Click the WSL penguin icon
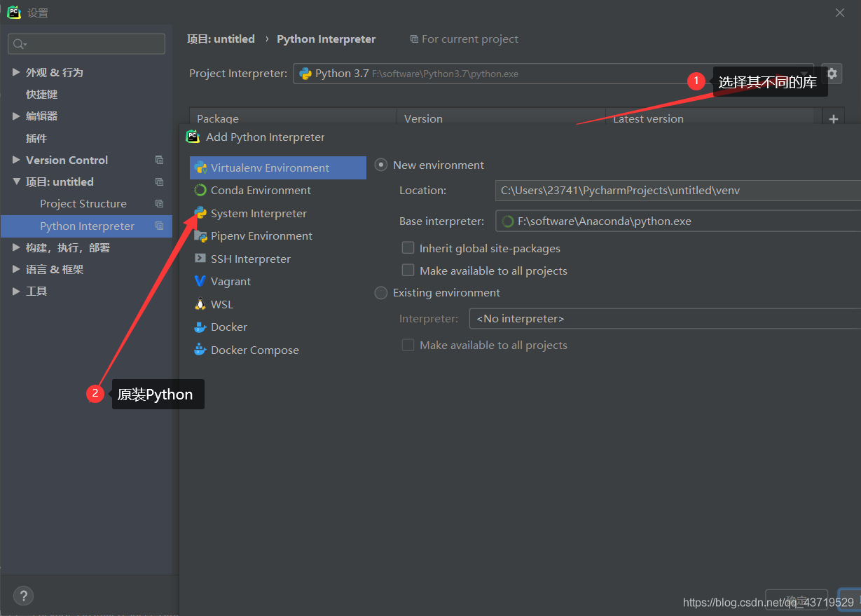 200,304
